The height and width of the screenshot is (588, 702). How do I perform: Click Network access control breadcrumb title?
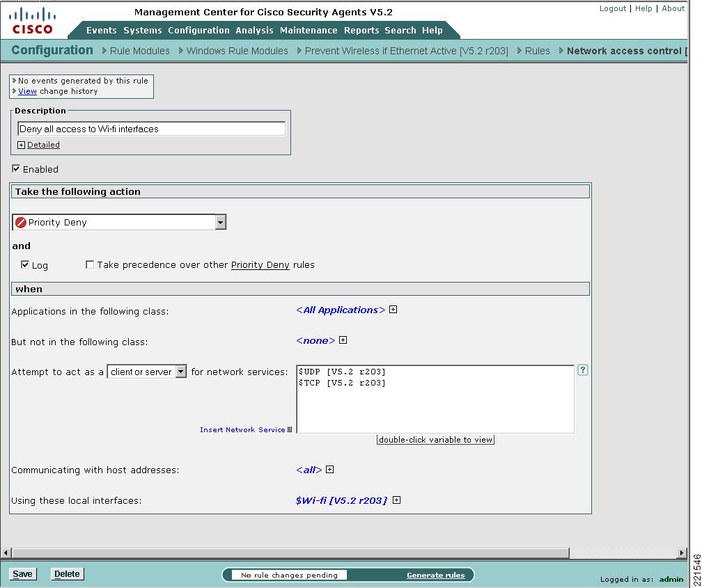tap(627, 51)
